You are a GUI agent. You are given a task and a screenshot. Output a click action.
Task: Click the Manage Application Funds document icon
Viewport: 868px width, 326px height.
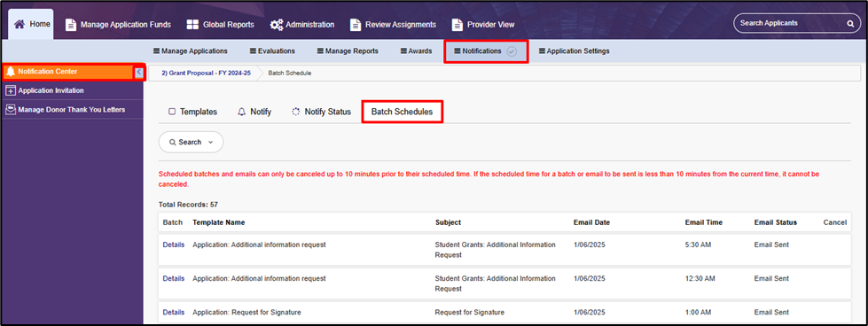pyautogui.click(x=70, y=24)
